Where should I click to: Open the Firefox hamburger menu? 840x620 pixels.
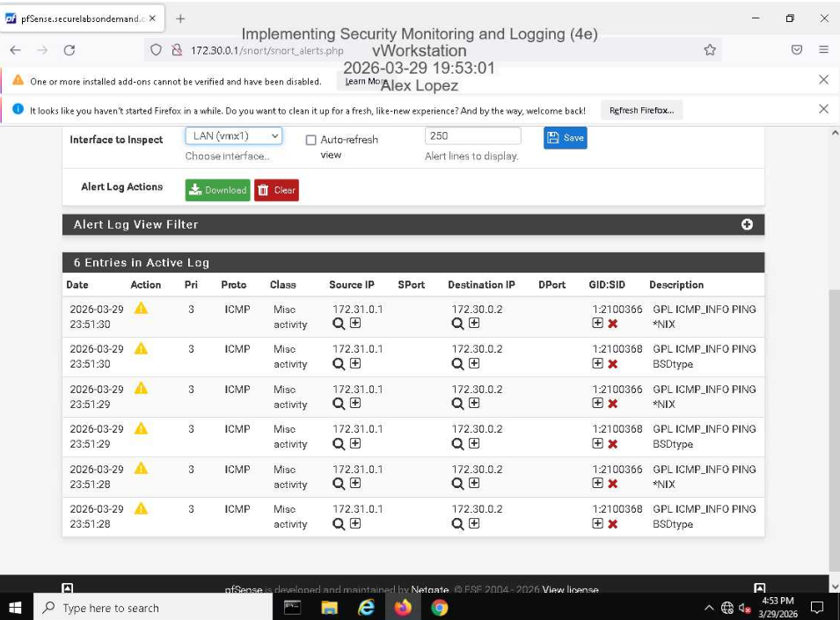click(x=823, y=50)
